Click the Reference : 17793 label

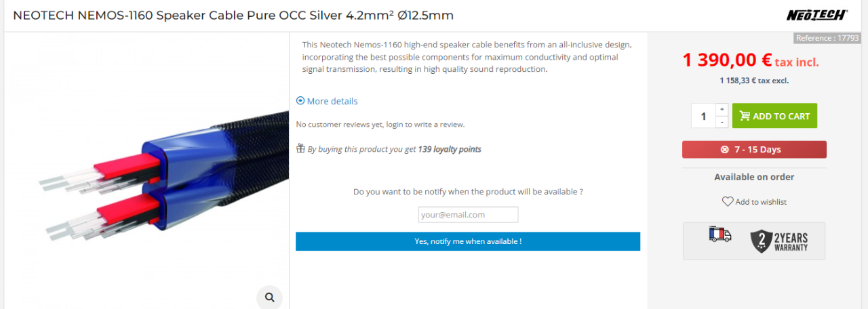tap(827, 38)
